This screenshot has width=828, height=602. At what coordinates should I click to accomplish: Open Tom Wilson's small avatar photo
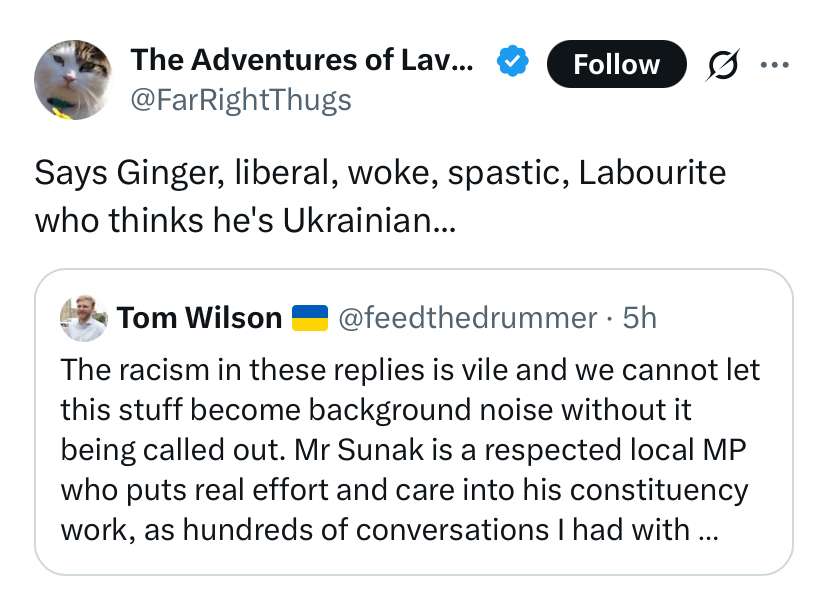coord(83,318)
